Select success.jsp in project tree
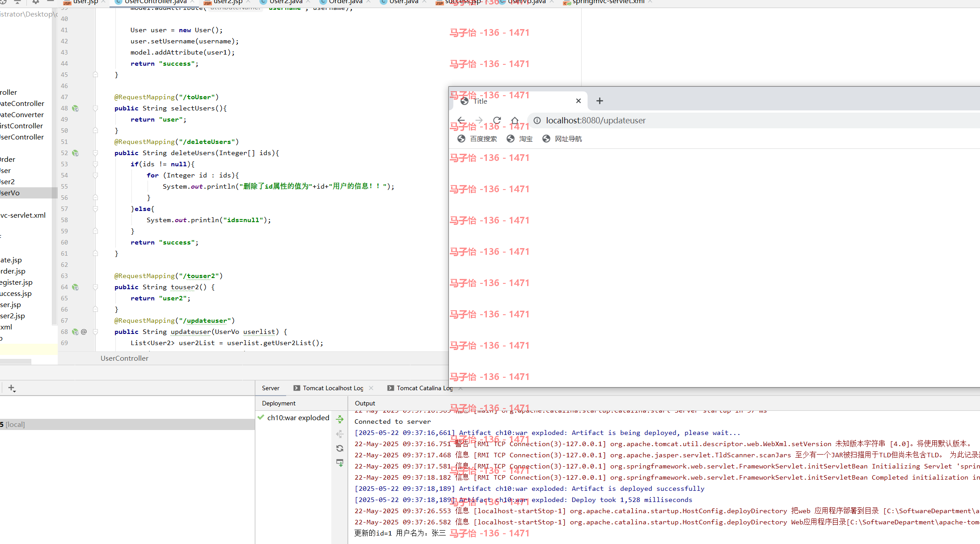The width and height of the screenshot is (980, 544). 16,293
